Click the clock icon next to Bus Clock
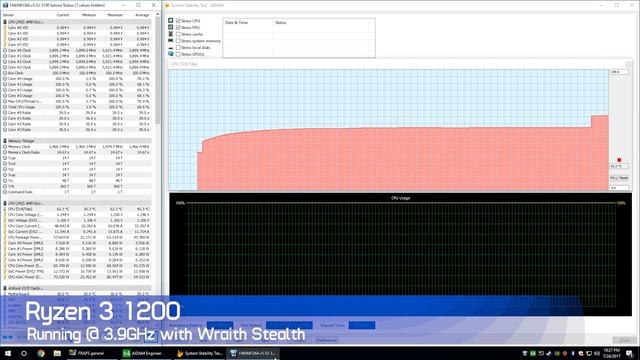Screen dimensions: 640x360 click(5, 73)
